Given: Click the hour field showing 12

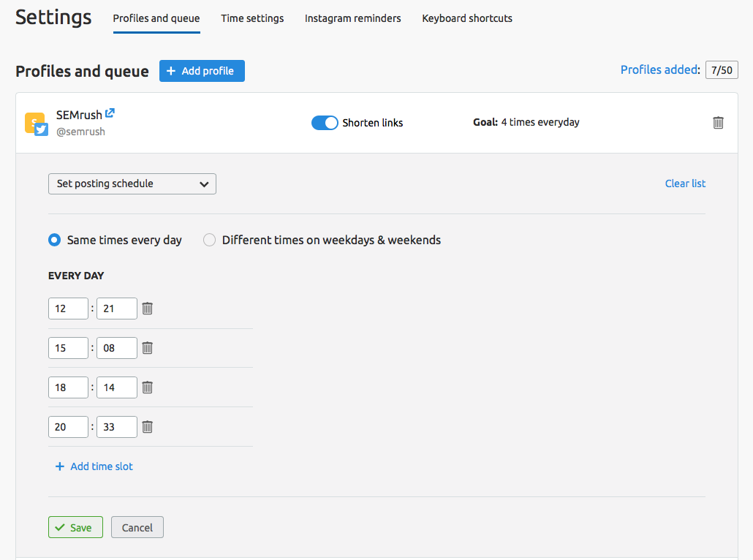Looking at the screenshot, I should (x=68, y=309).
